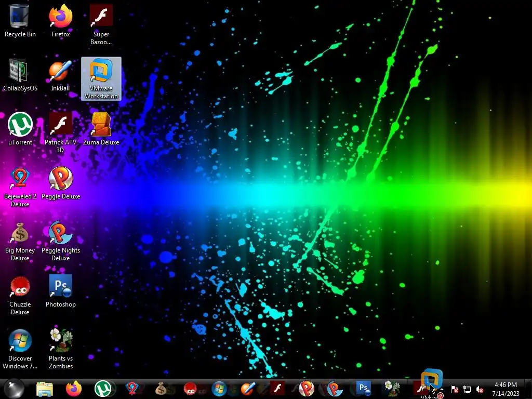Select the Plants vs Zombies desktop icon

click(x=60, y=349)
